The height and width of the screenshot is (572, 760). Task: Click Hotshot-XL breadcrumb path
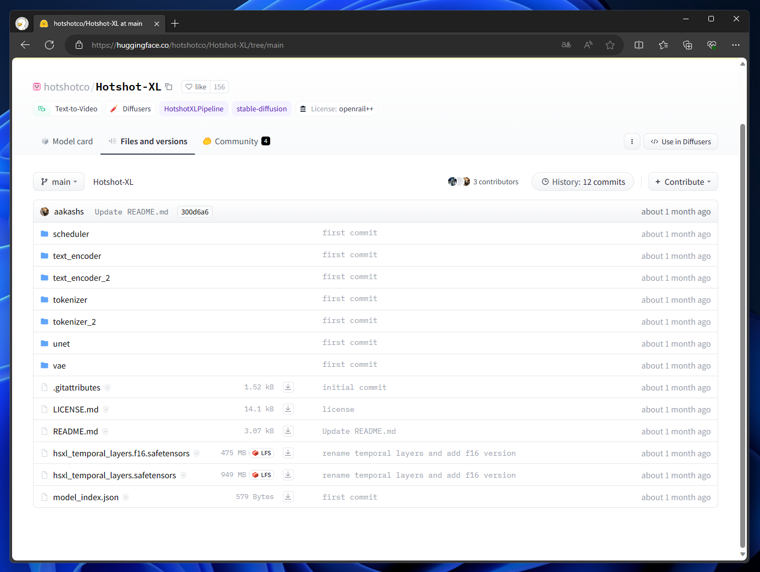(x=113, y=182)
